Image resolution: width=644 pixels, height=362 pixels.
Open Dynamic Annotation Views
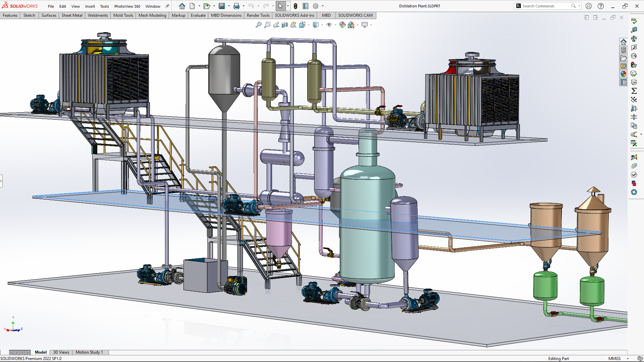click(293, 25)
